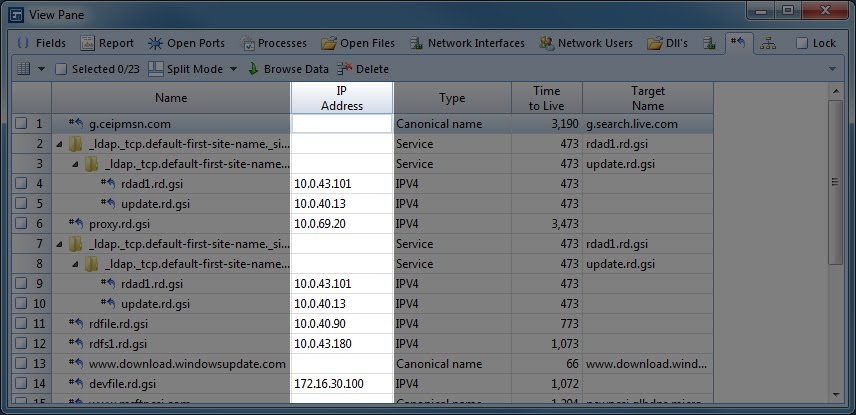Collapse the row 2 _ldap service node
The image size is (856, 415).
point(59,145)
